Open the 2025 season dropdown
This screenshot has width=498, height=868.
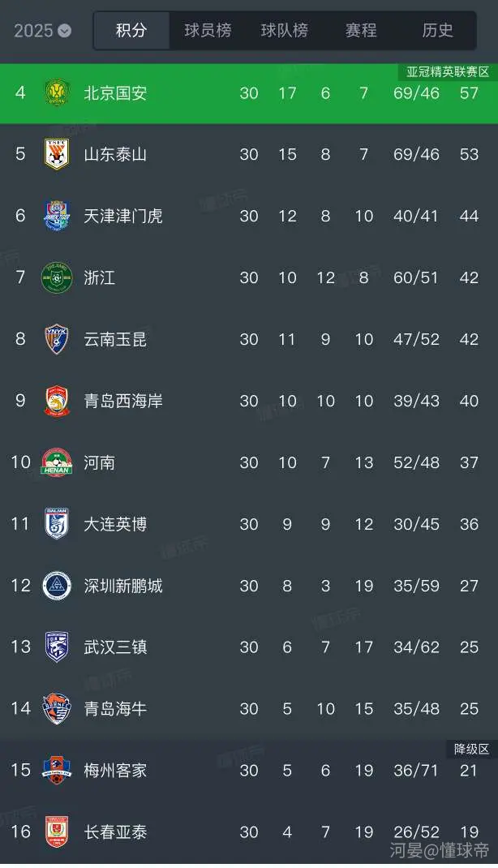(x=43, y=31)
